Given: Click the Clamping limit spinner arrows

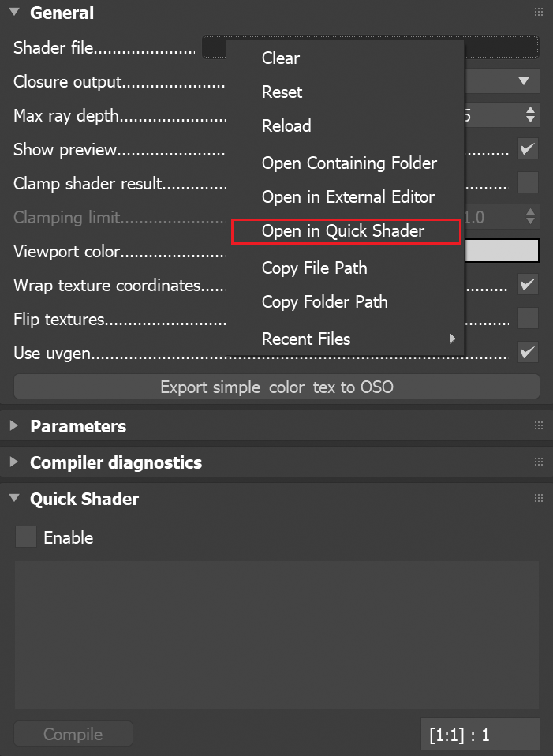Looking at the screenshot, I should (530, 217).
